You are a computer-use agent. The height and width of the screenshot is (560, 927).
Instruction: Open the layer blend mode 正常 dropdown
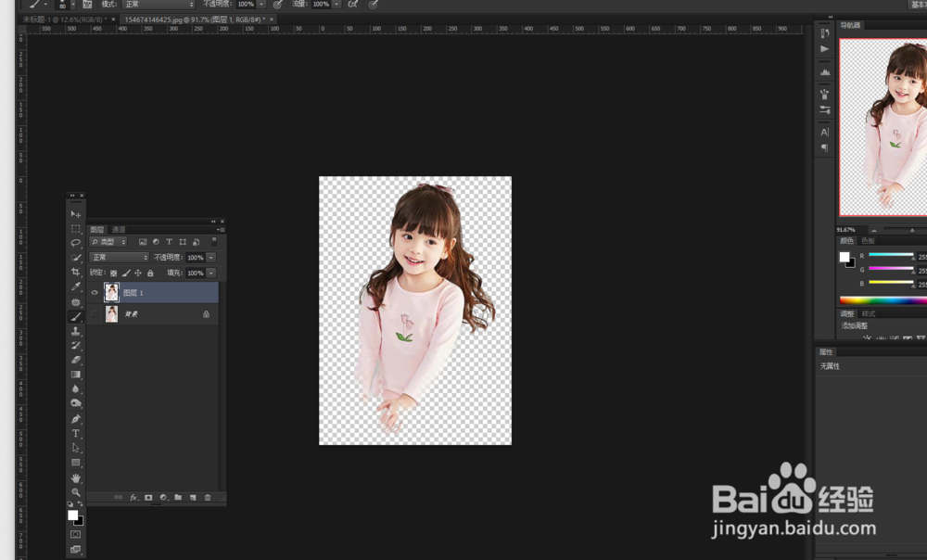click(119, 257)
